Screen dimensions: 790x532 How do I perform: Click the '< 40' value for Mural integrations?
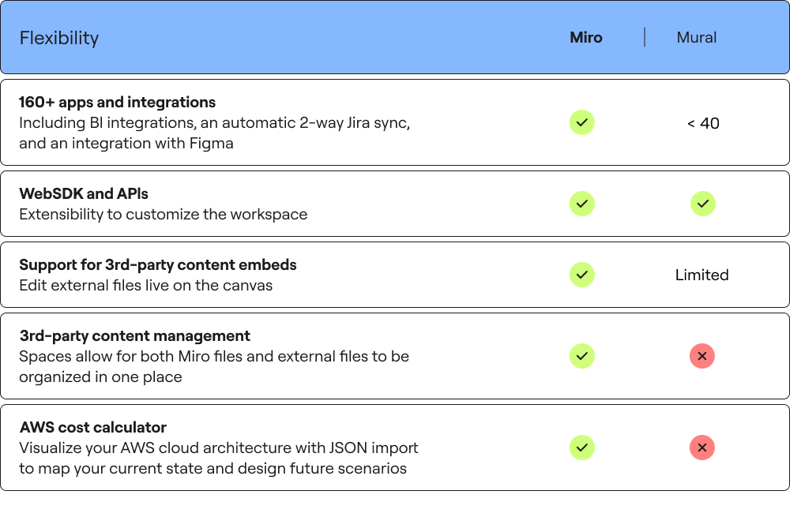[x=703, y=123]
